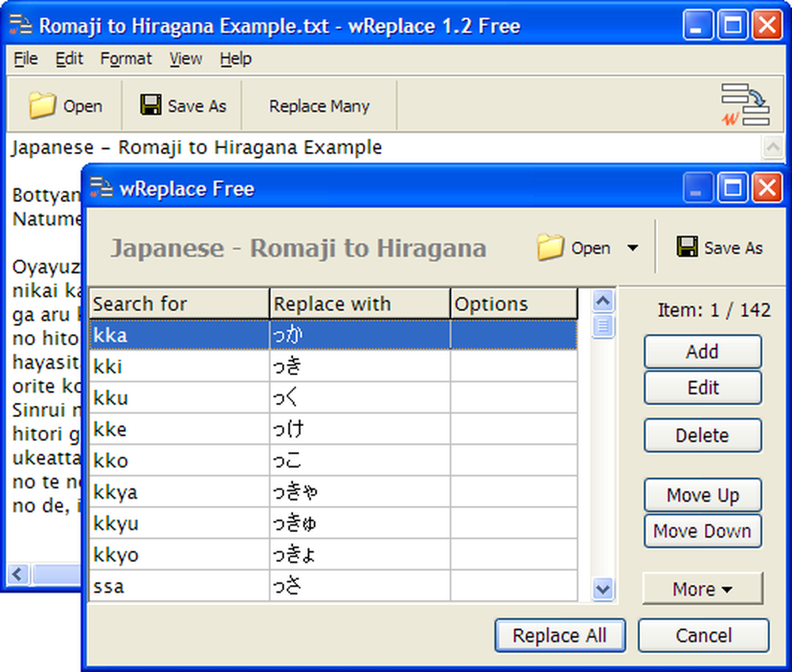Run Replace All on the document

[x=560, y=635]
